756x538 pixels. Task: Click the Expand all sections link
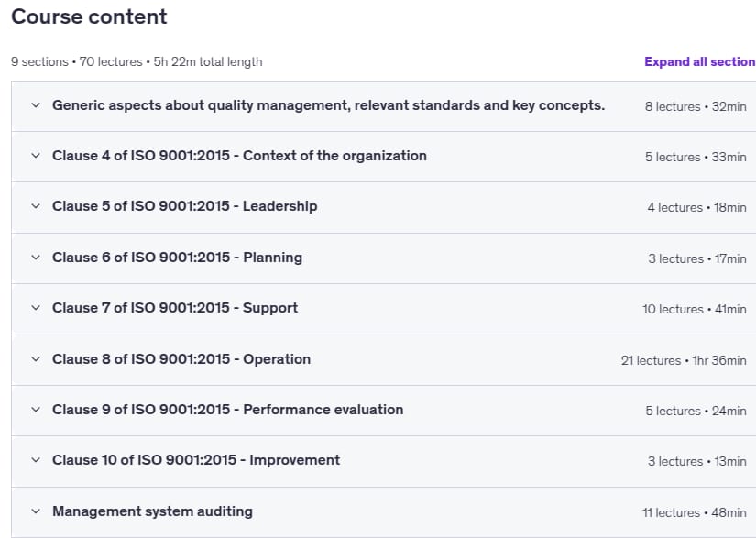click(x=700, y=61)
